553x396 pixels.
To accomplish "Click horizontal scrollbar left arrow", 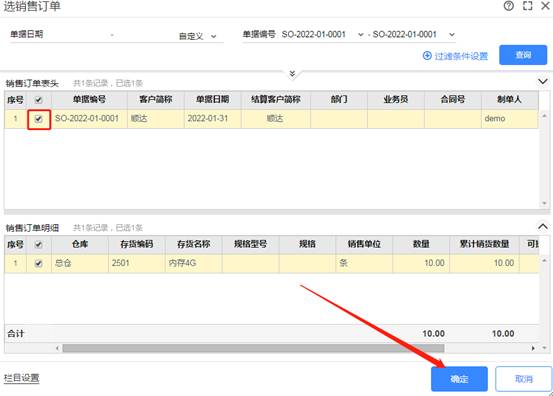I will pyautogui.click(x=57, y=348).
